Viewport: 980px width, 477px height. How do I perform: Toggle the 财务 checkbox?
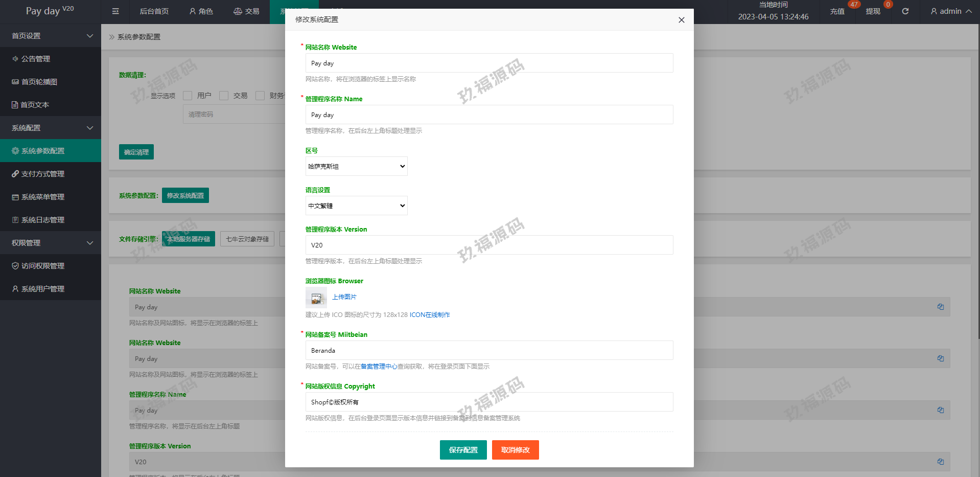[260, 96]
